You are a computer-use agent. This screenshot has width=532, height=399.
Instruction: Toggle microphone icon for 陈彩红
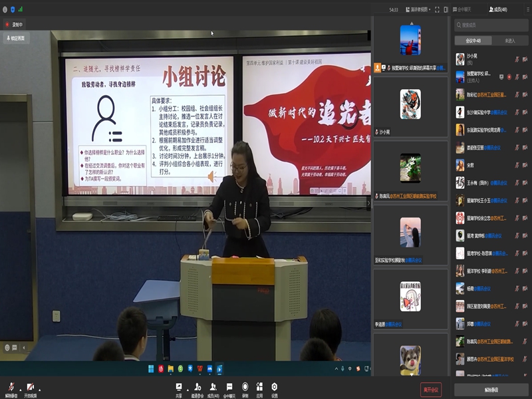coord(517,94)
